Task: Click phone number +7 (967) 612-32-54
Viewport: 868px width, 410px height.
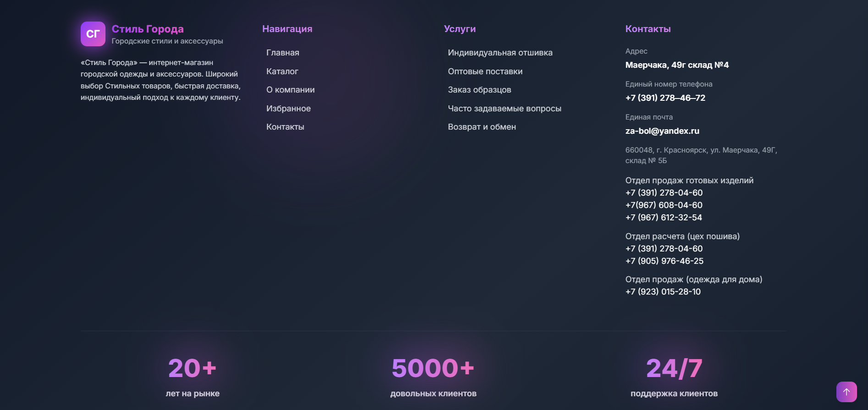Action: 663,218
